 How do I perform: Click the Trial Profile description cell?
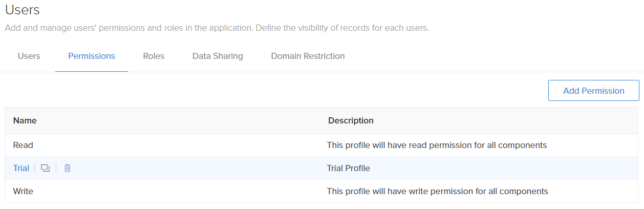coord(348,168)
